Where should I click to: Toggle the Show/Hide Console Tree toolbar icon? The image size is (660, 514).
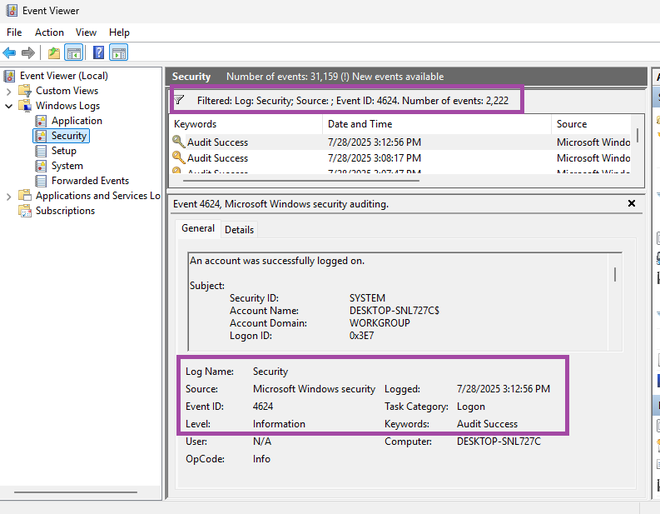(74, 53)
